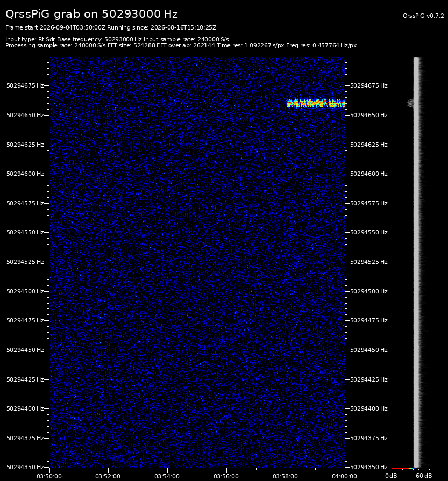Click the 03:50:00 time axis label
The width and height of the screenshot is (448, 481).
click(x=49, y=476)
